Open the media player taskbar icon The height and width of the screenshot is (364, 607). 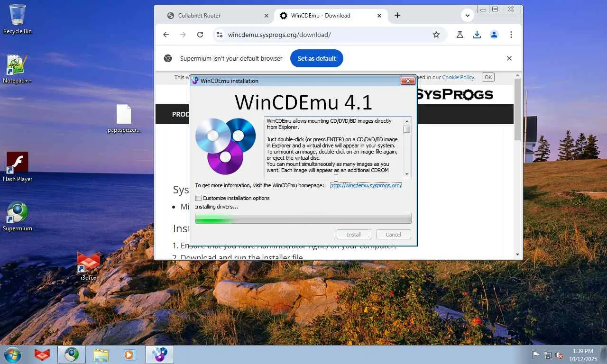[129, 355]
